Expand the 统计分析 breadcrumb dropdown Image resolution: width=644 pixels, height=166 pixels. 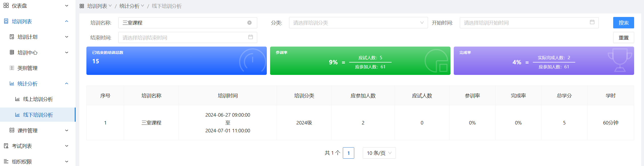click(x=132, y=6)
